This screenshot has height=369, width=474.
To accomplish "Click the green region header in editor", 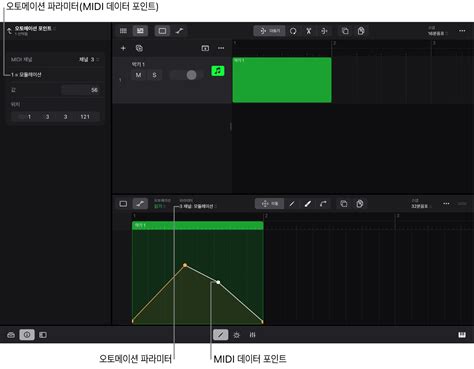I will click(198, 226).
